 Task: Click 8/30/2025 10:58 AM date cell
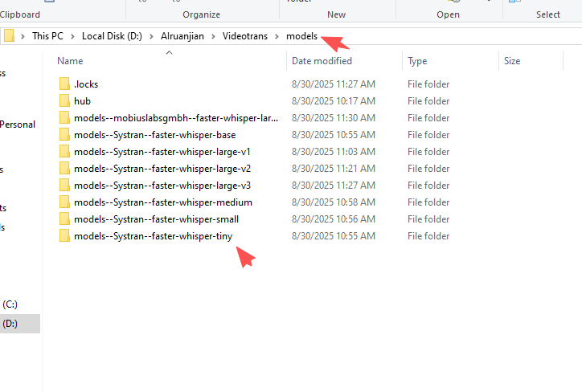pyautogui.click(x=334, y=202)
